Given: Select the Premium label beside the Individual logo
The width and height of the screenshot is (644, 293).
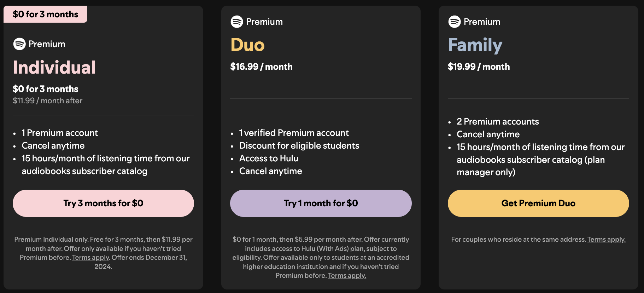Looking at the screenshot, I should pos(47,44).
